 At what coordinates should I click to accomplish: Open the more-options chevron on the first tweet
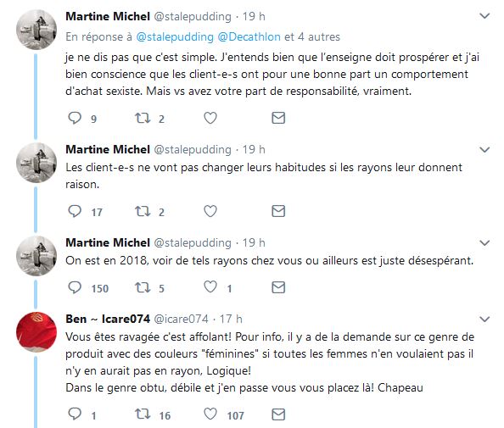pyautogui.click(x=484, y=16)
